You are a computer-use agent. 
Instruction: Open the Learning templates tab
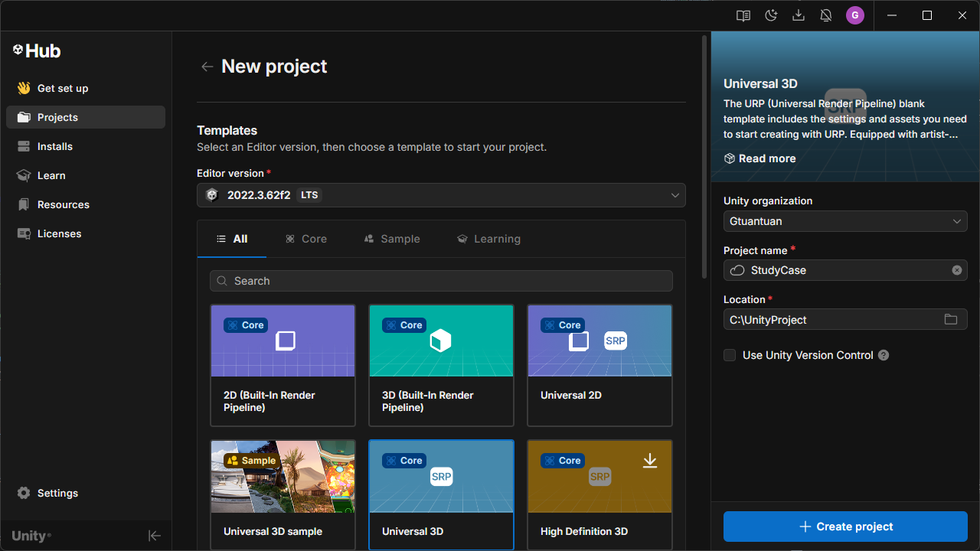(x=488, y=239)
